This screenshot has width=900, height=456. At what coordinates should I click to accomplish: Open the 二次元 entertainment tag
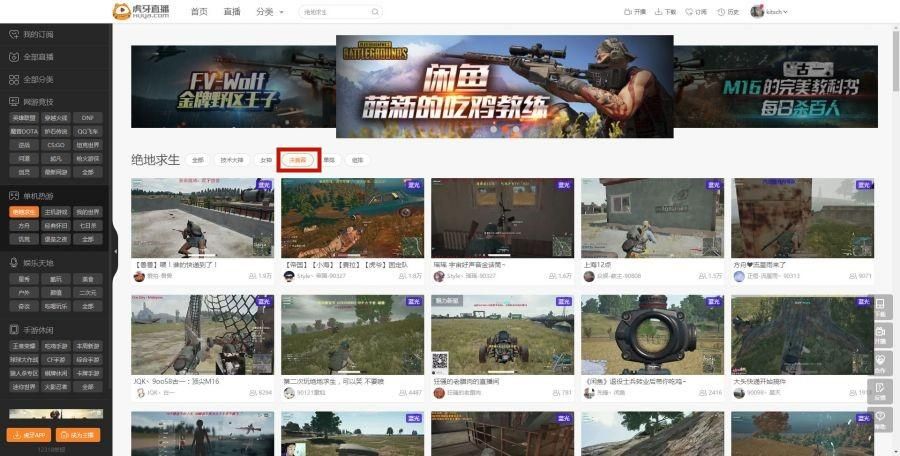click(x=88, y=293)
